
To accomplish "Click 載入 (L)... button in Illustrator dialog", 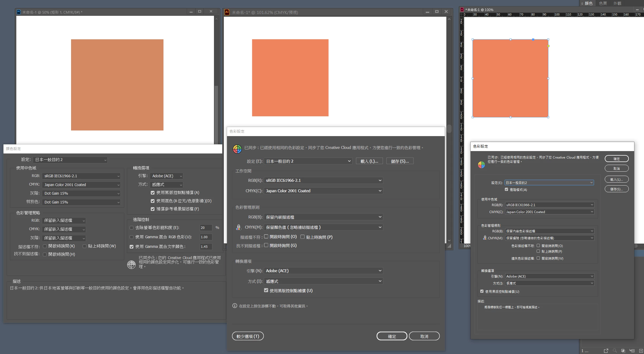I will 369,161.
